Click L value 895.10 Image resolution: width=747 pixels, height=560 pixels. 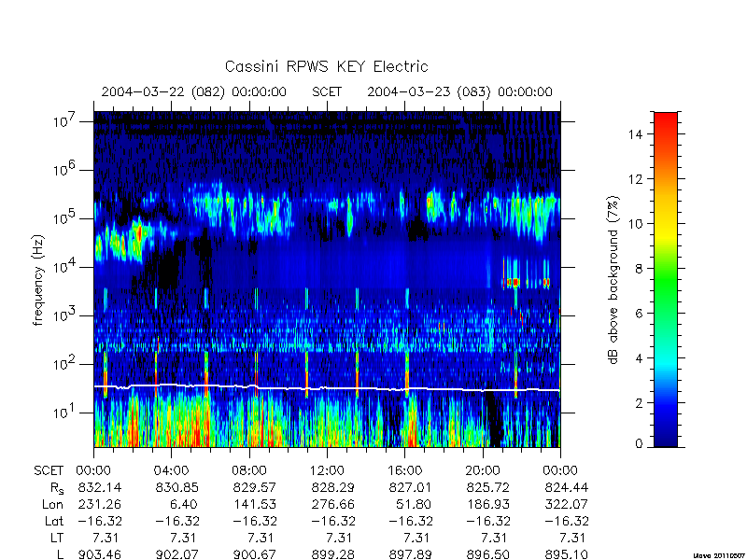click(x=567, y=554)
